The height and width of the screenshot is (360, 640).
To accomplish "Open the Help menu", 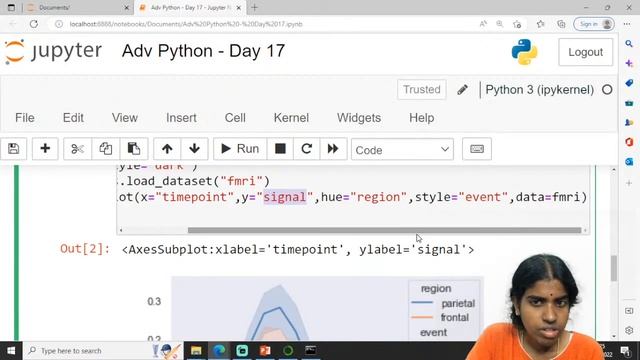I will tap(421, 118).
